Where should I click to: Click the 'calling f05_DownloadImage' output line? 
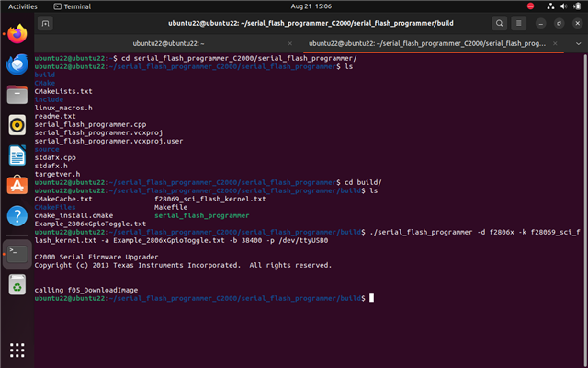(86, 290)
